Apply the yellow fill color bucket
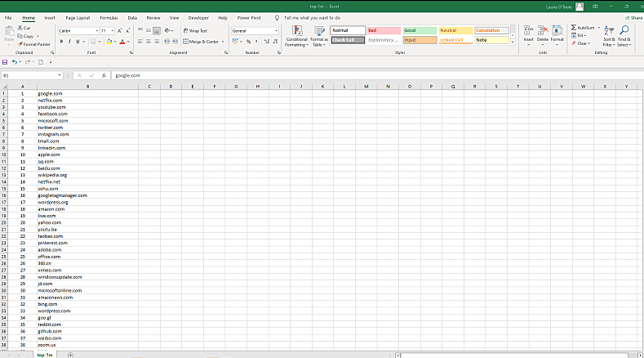The height and width of the screenshot is (358, 644). pos(109,42)
